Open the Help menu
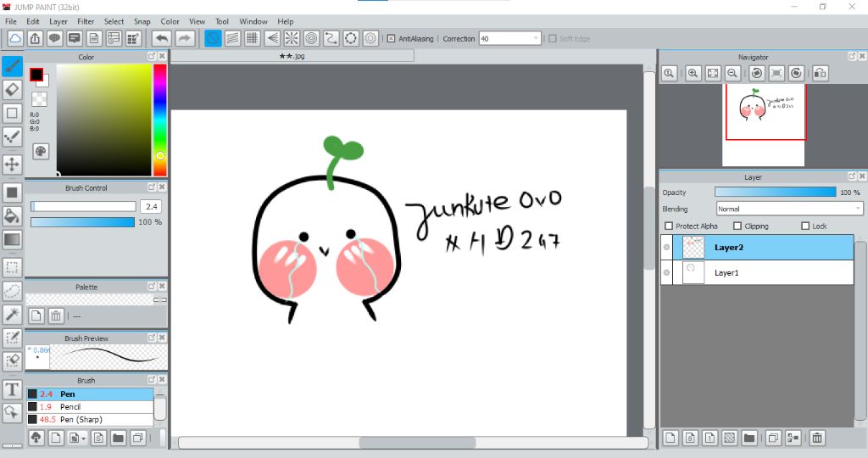Image resolution: width=868 pixels, height=458 pixels. (x=286, y=21)
